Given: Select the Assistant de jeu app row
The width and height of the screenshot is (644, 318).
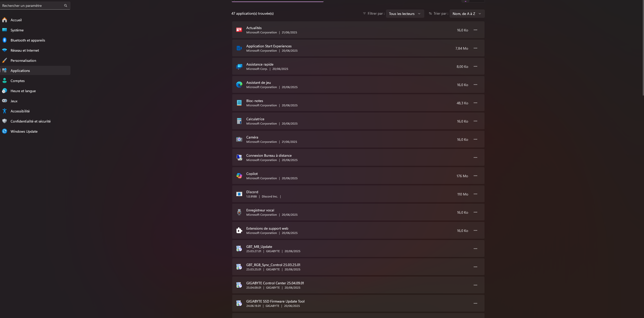Looking at the screenshot, I should pyautogui.click(x=358, y=85).
